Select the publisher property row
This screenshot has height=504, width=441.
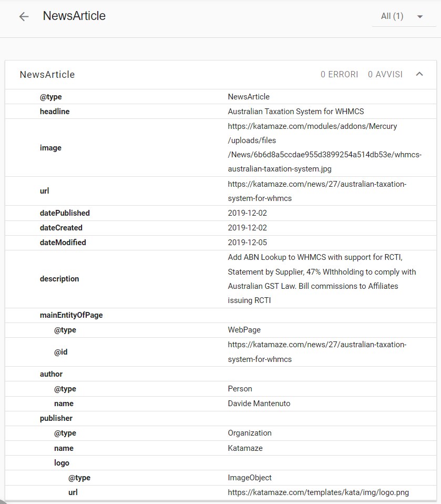pyautogui.click(x=221, y=418)
